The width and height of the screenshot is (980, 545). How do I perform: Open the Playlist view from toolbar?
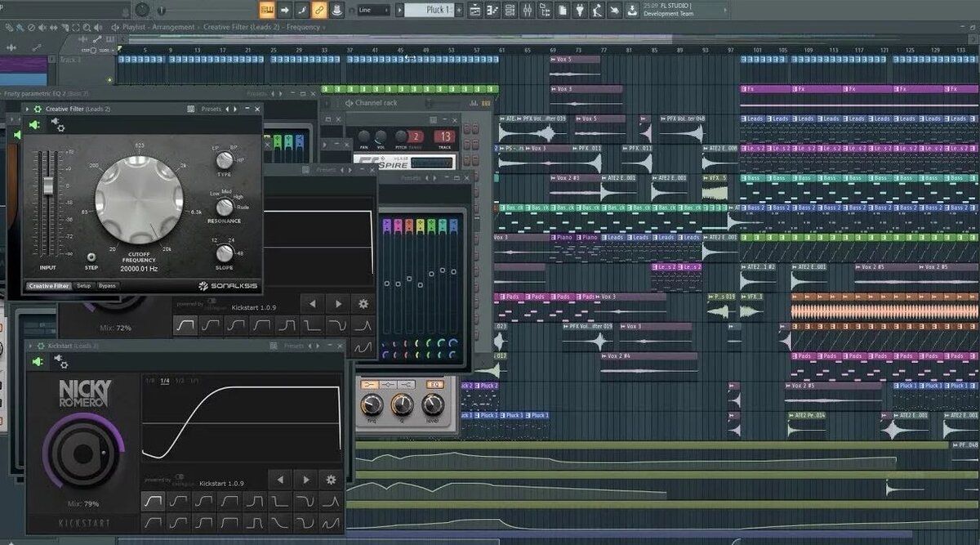point(475,10)
